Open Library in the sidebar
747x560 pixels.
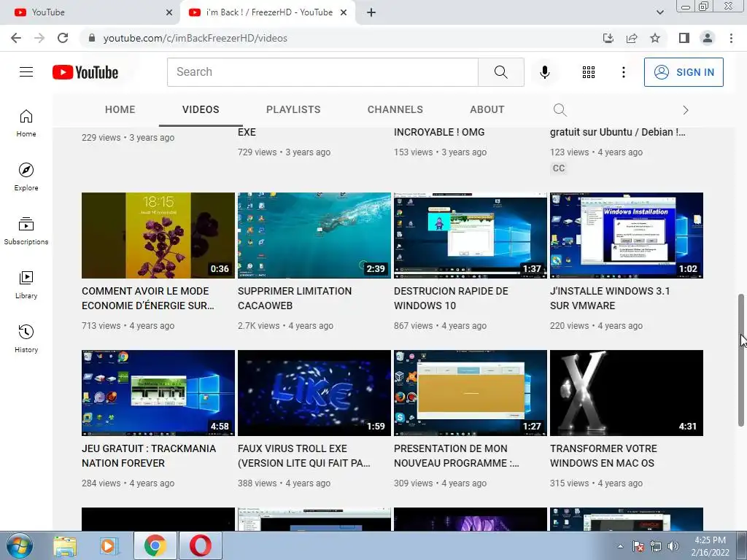[26, 285]
